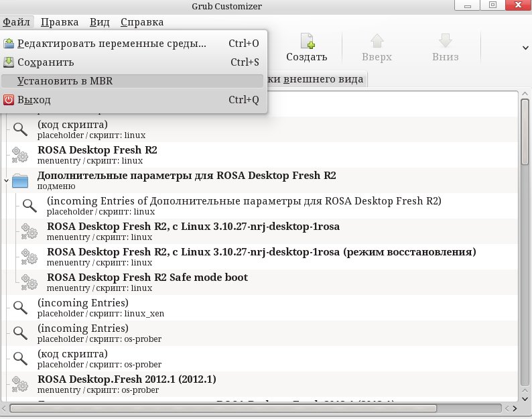Click the magnifier icon beside os-prober (код скрипта)

point(21,358)
